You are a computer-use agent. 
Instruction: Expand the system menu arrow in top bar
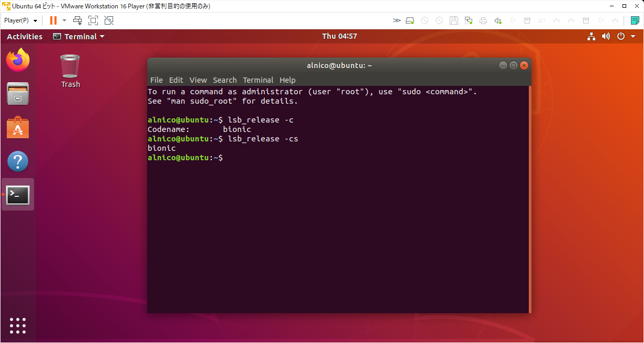[633, 37]
